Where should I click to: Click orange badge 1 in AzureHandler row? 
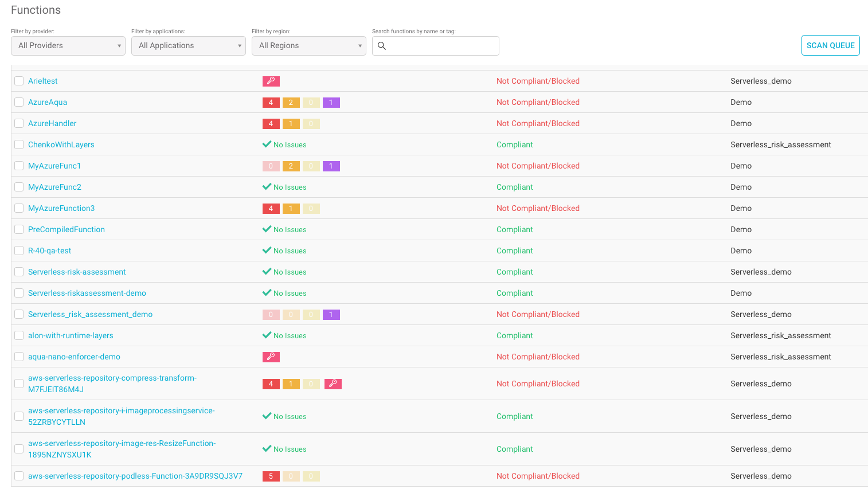click(x=291, y=124)
